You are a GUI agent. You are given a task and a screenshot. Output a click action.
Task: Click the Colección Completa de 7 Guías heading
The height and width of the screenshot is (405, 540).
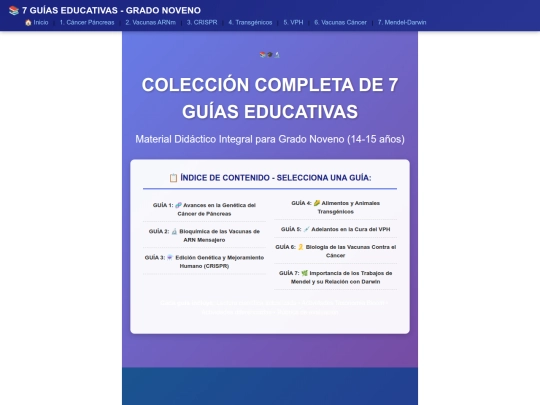point(270,98)
